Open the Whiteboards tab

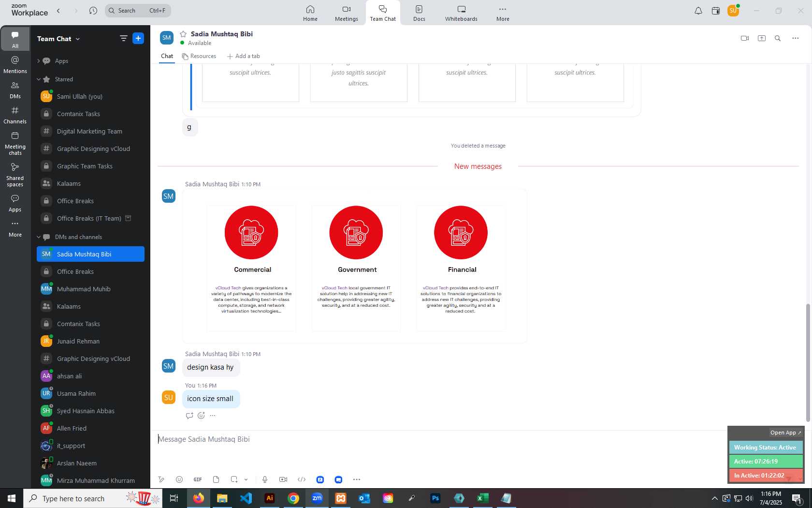pos(461,13)
